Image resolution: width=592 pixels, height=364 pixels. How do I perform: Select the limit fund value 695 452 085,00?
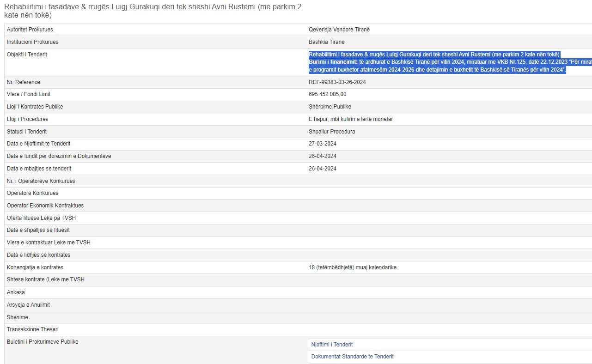(327, 94)
